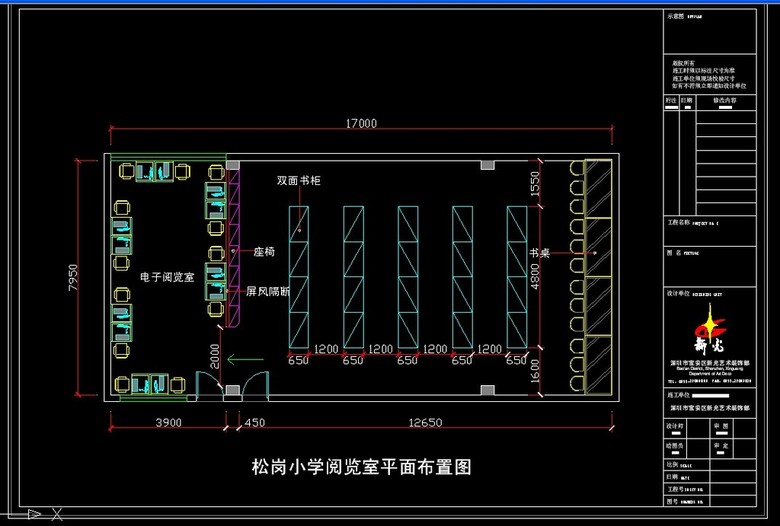Click the 图号 label
This screenshot has width=780, height=526.
[673, 501]
